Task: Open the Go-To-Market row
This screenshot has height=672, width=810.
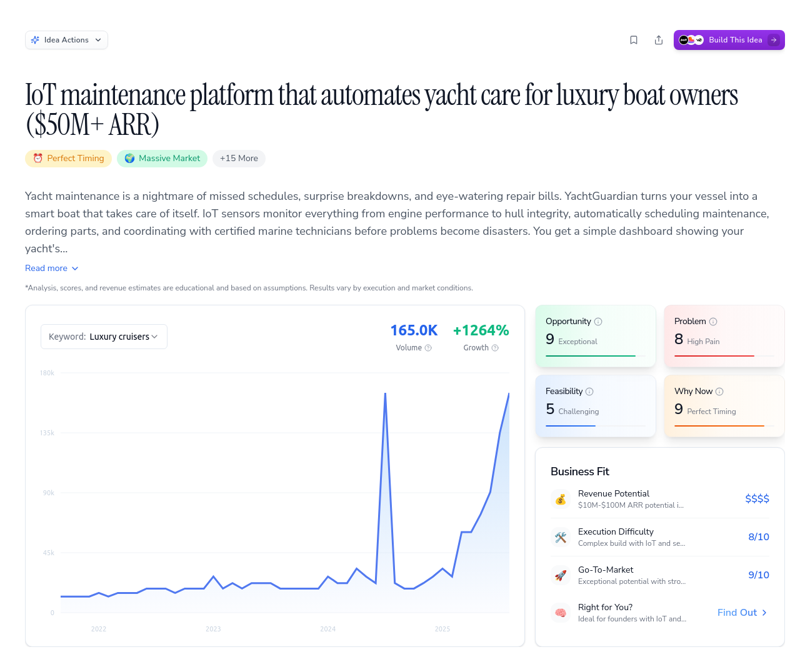Action: click(x=659, y=575)
